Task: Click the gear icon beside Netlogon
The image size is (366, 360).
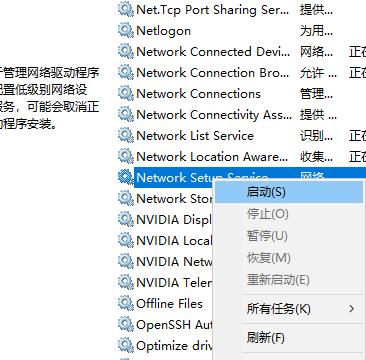Action: click(126, 31)
